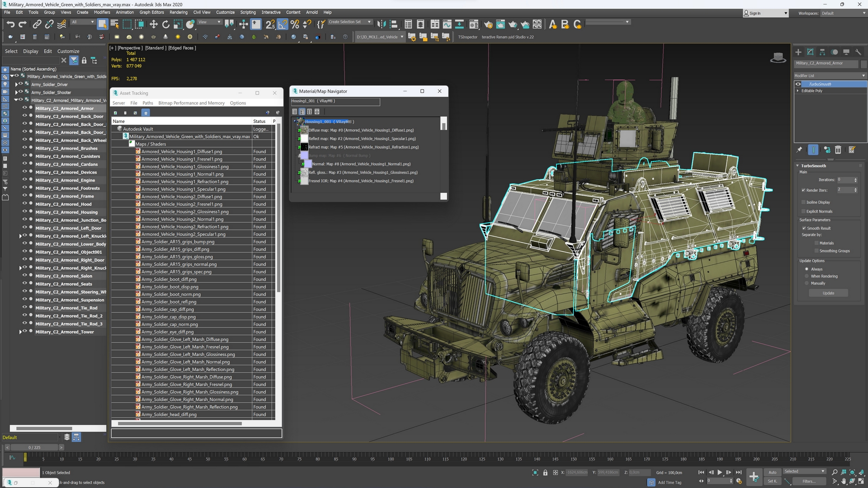Click the viewport home hat icon
Image resolution: width=868 pixels, height=488 pixels.
778,58
